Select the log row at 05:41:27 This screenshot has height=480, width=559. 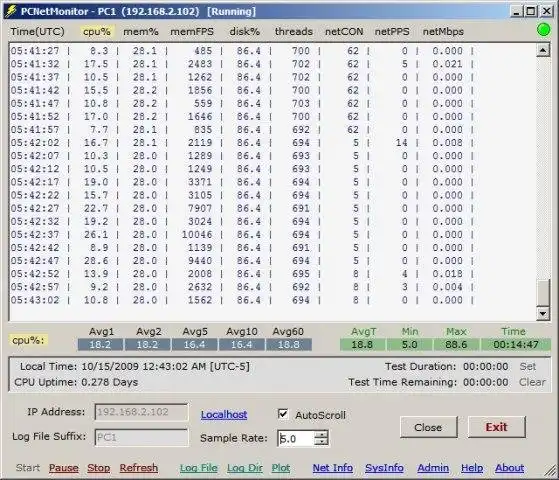(x=242, y=51)
